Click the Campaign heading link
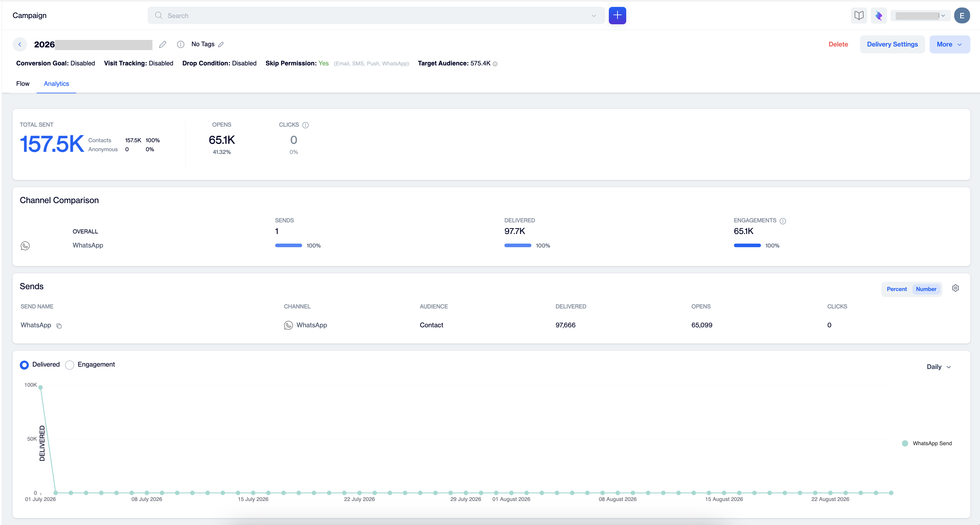The height and width of the screenshot is (525, 980). 30,15
